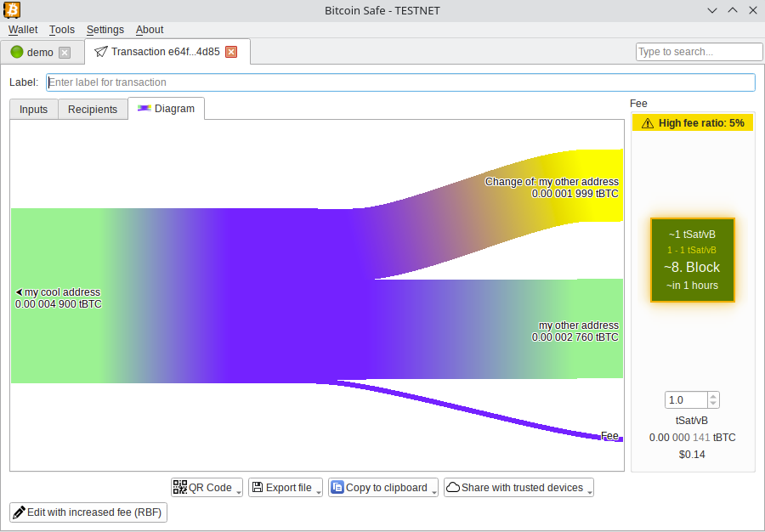This screenshot has width=765, height=532.
Task: Click the ~8. Block mempool block box
Action: tap(692, 260)
